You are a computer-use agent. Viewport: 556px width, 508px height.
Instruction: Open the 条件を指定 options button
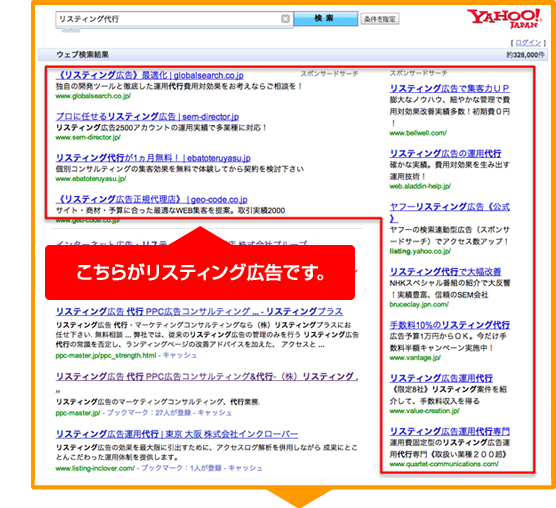click(379, 19)
